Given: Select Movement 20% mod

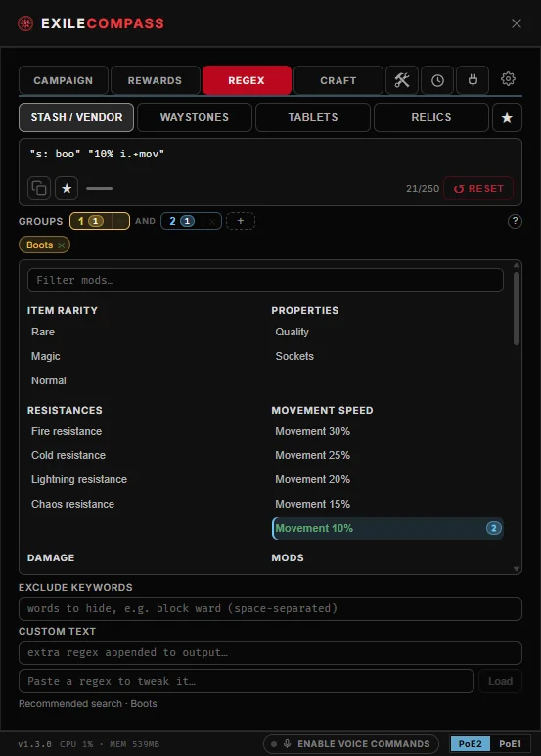Looking at the screenshot, I should pos(312,480).
